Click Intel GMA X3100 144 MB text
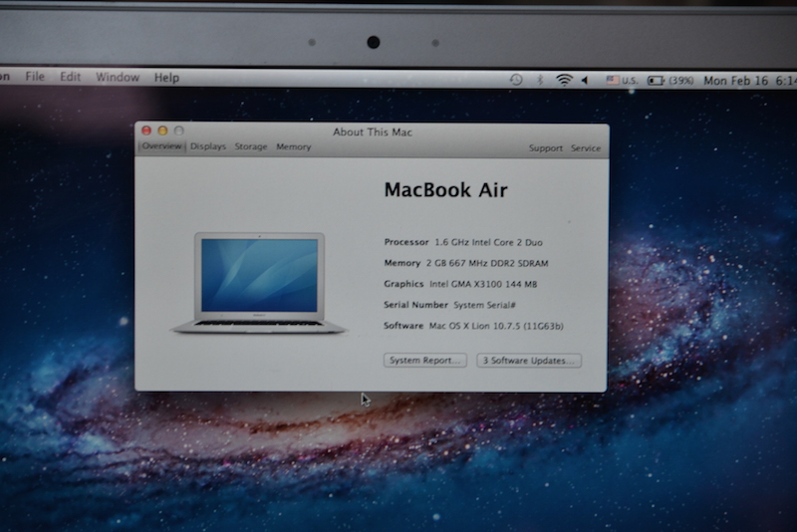This screenshot has height=532, width=797. (x=483, y=284)
